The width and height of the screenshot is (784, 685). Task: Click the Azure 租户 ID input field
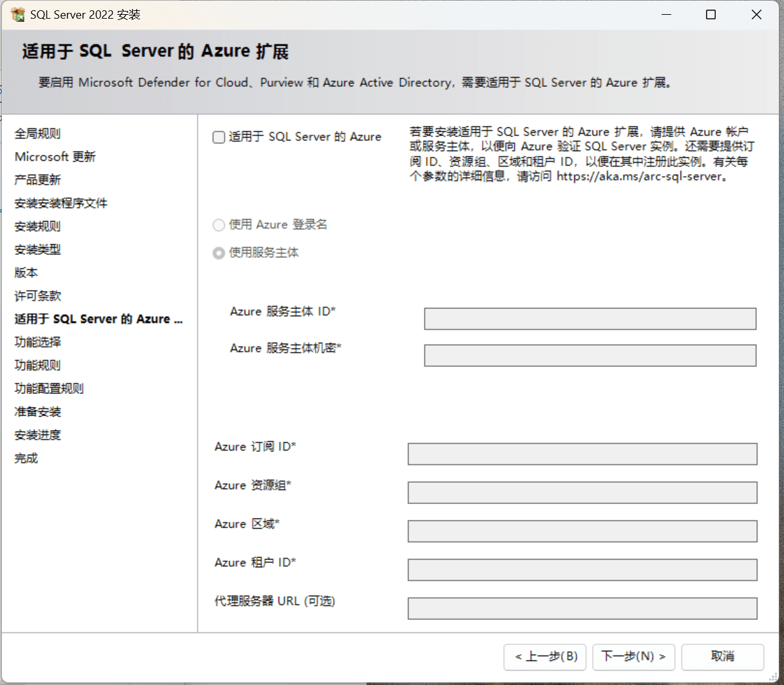pyautogui.click(x=582, y=570)
